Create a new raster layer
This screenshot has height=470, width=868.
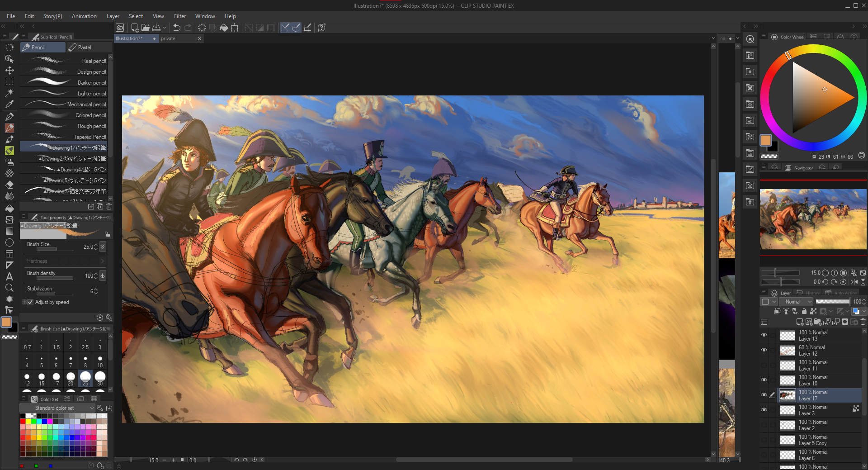click(x=800, y=322)
